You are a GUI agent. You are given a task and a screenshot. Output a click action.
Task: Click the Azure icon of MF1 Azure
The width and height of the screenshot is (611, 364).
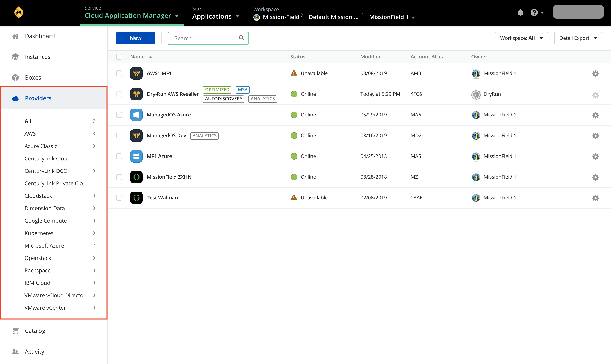click(136, 156)
